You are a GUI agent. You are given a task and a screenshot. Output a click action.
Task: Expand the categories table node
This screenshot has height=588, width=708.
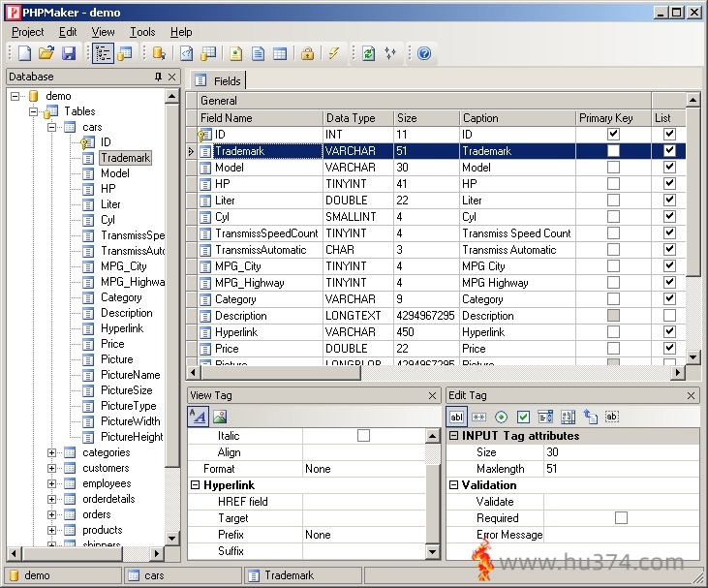pyautogui.click(x=51, y=452)
